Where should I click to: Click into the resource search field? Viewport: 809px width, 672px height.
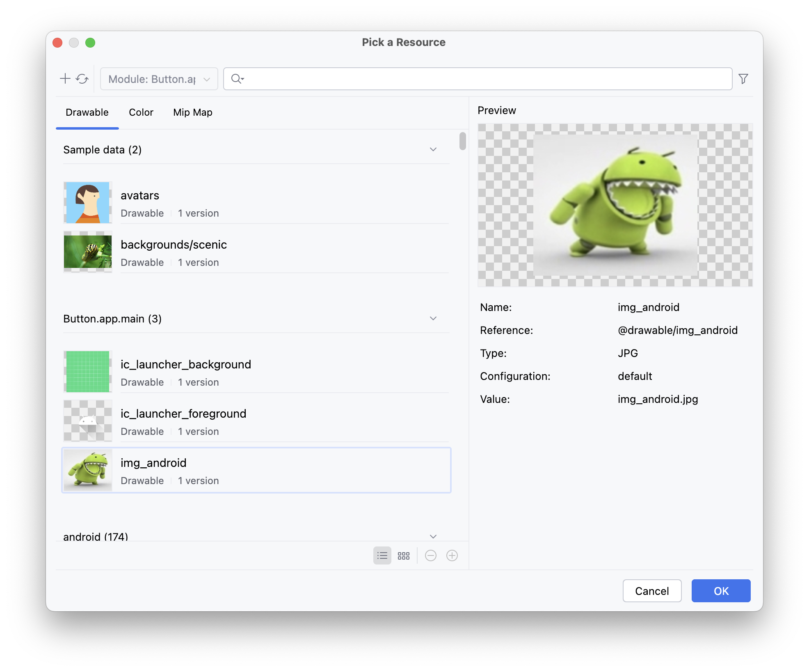pyautogui.click(x=484, y=79)
